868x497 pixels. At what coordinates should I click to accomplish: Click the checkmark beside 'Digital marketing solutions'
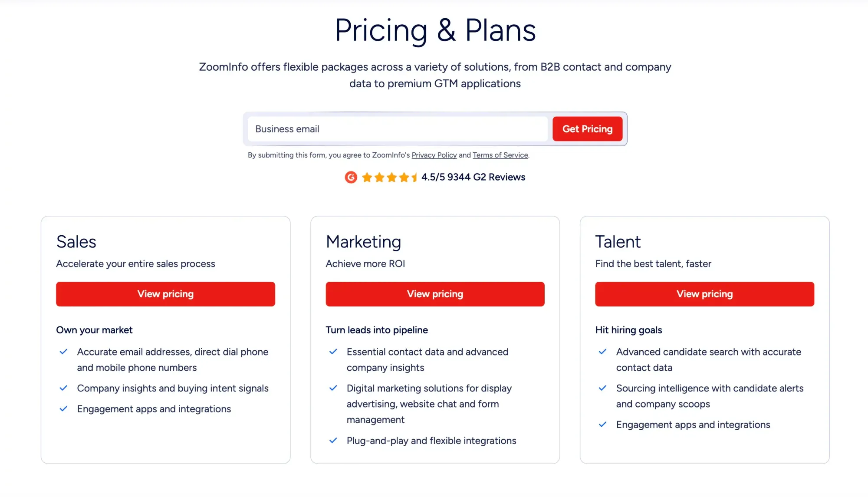tap(333, 388)
